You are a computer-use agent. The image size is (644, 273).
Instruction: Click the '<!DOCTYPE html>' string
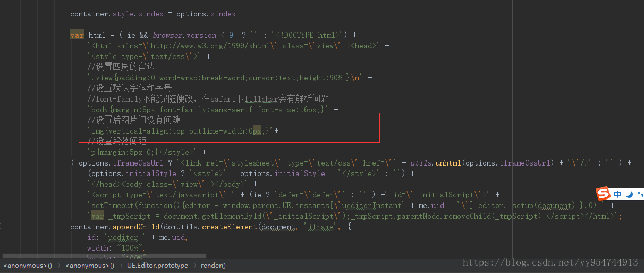pyautogui.click(x=309, y=35)
